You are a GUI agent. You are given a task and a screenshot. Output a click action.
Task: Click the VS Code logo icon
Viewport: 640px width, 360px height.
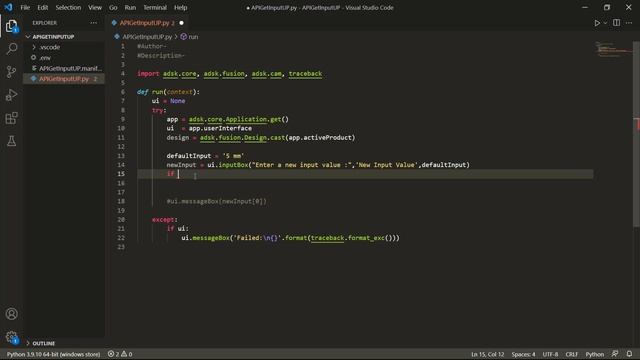pos(8,7)
